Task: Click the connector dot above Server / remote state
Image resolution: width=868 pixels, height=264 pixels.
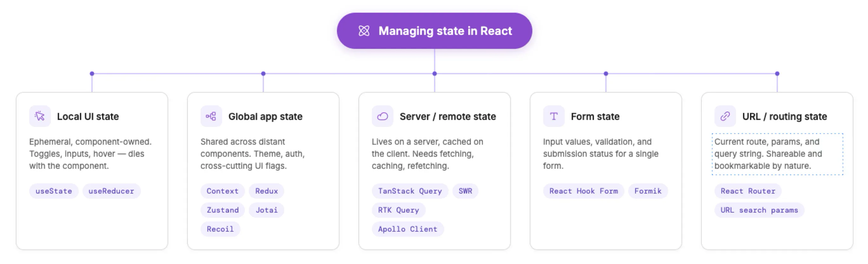Action: tap(434, 74)
